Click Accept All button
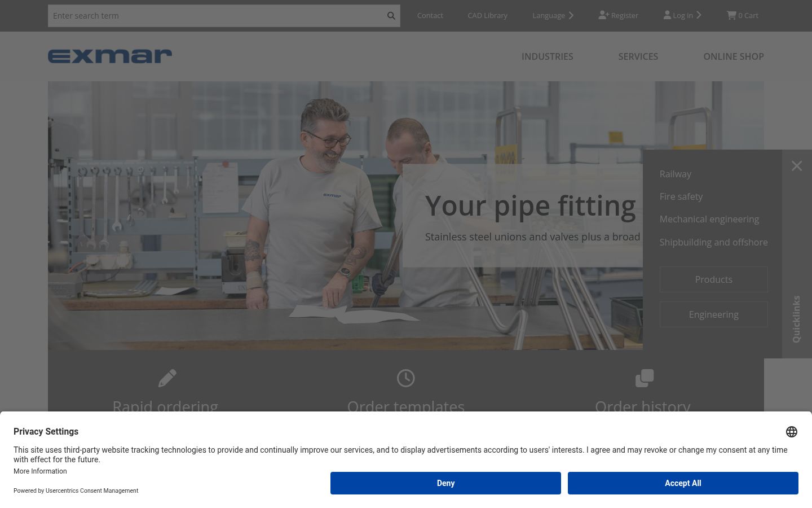 click(683, 483)
